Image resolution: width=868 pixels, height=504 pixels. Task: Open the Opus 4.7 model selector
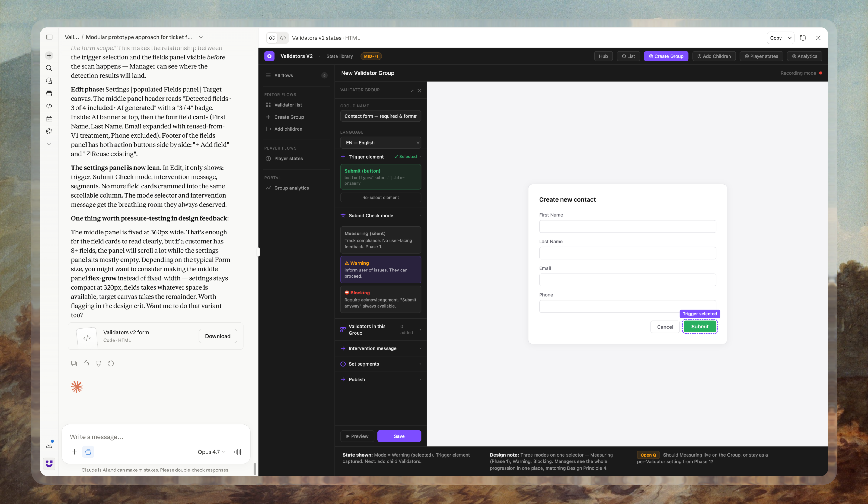coord(212,452)
